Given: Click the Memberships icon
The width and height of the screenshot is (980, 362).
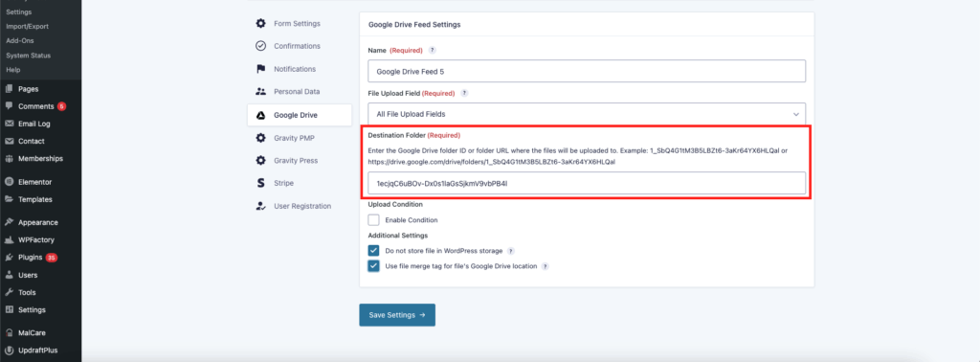Looking at the screenshot, I should click(10, 159).
